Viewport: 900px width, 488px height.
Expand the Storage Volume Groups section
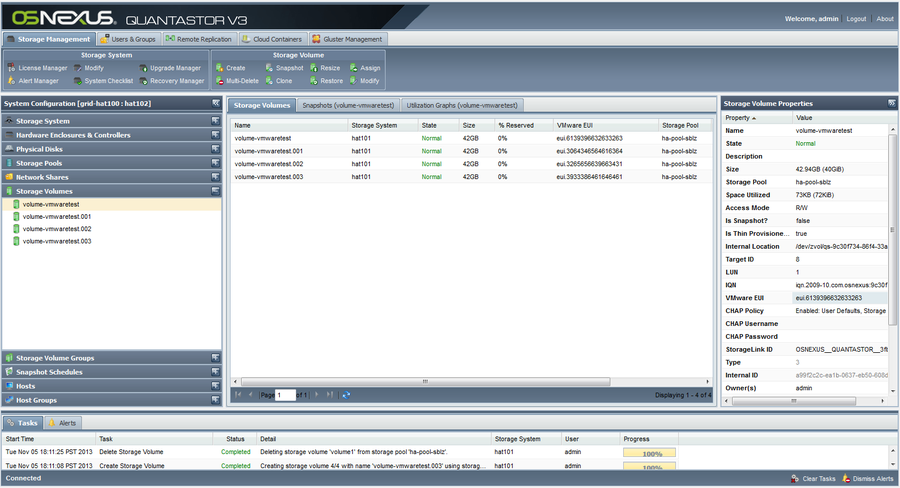click(x=215, y=358)
